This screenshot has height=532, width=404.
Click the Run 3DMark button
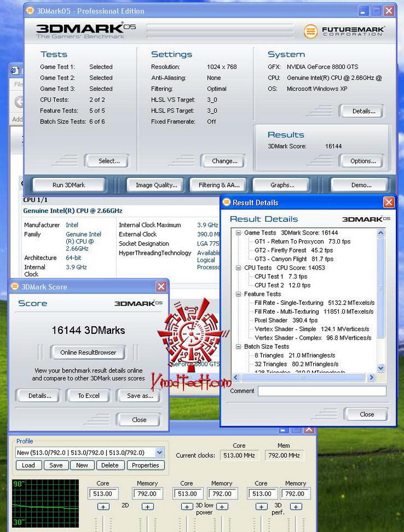pos(68,185)
